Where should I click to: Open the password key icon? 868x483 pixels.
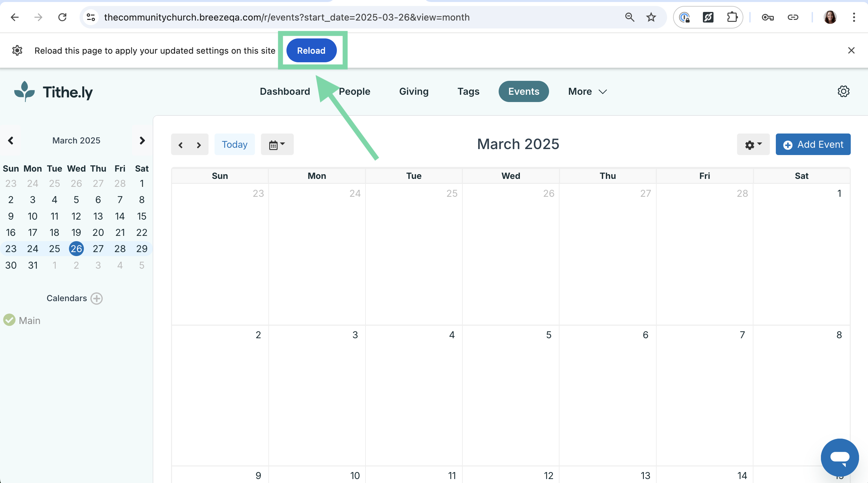click(768, 17)
